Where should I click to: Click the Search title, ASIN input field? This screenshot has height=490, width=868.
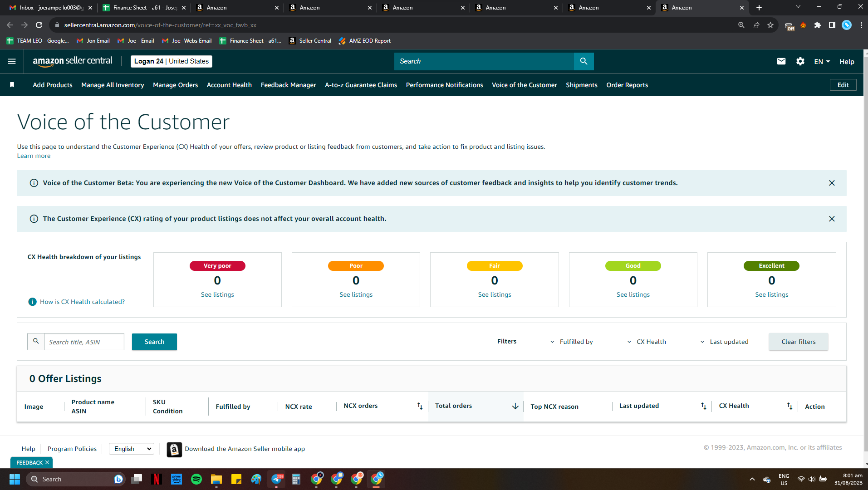(x=84, y=342)
